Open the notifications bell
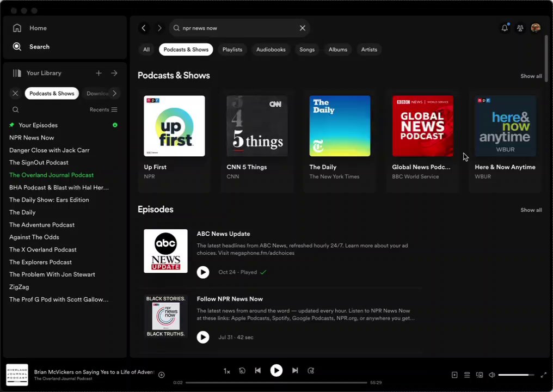Viewport: 553px width, 392px height. click(505, 28)
